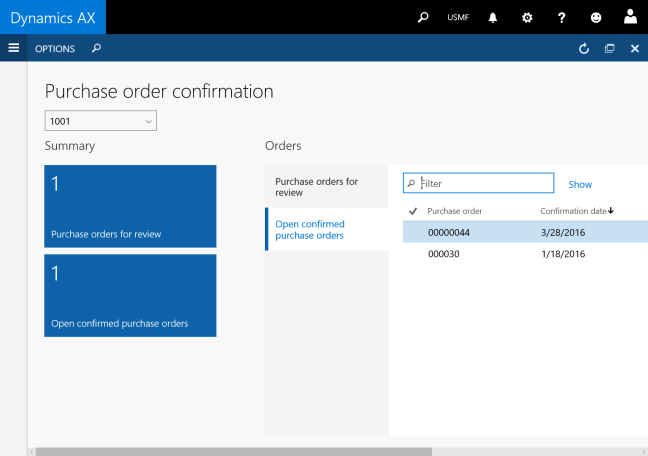Viewport: 648px width, 456px height.
Task: Open notifications bell icon
Action: (493, 17)
